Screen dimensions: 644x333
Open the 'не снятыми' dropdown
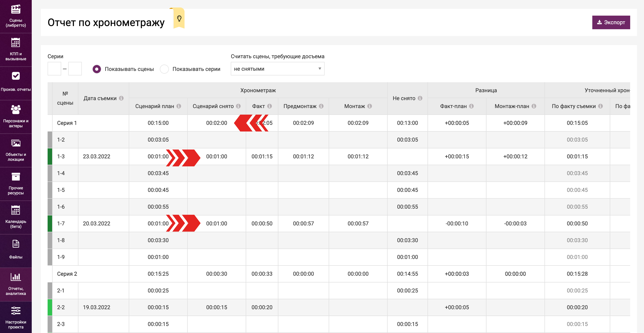click(x=277, y=69)
